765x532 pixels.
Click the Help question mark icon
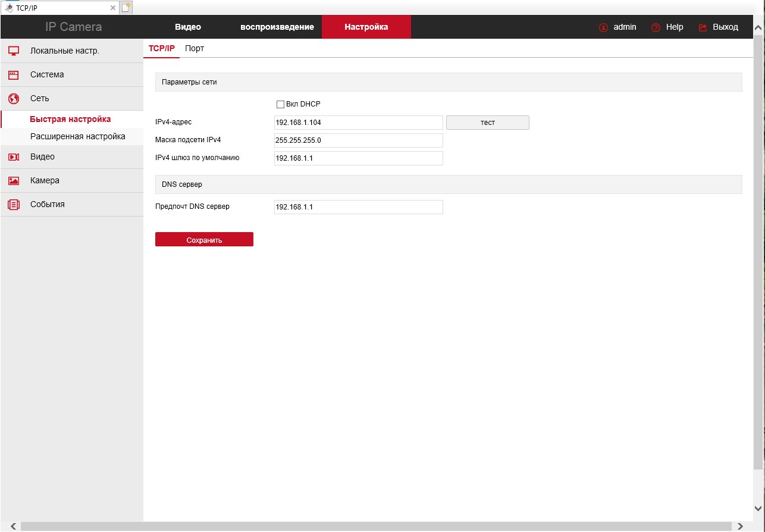pos(656,27)
